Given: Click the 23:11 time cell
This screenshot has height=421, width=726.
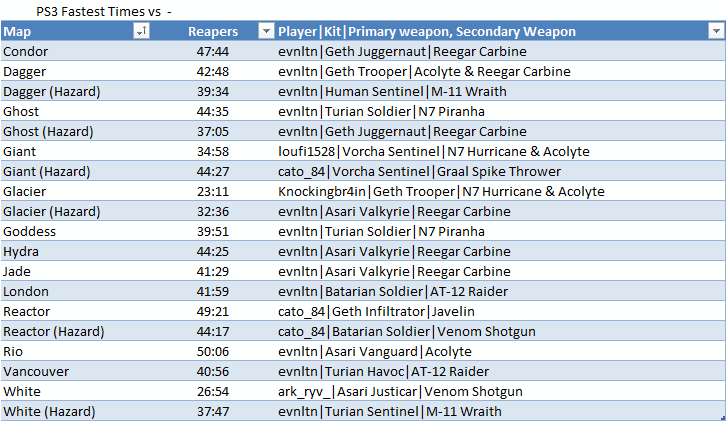Looking at the screenshot, I should [213, 191].
